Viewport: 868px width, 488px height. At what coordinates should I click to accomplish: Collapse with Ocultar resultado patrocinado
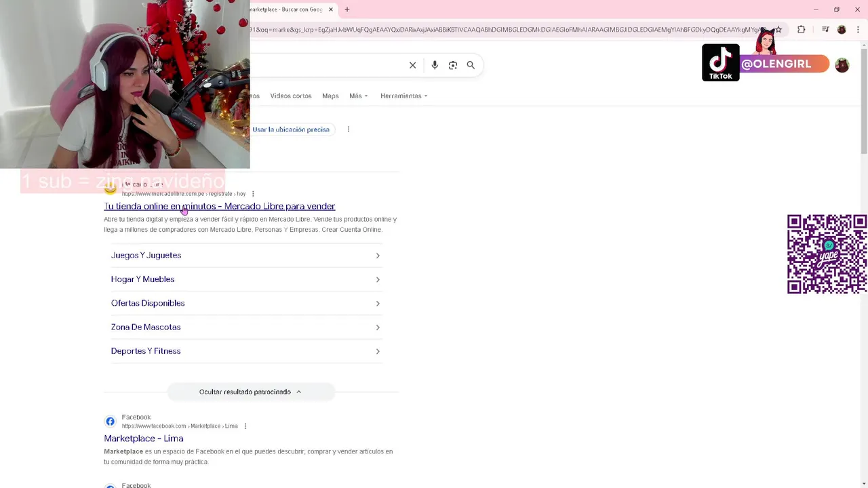250,392
